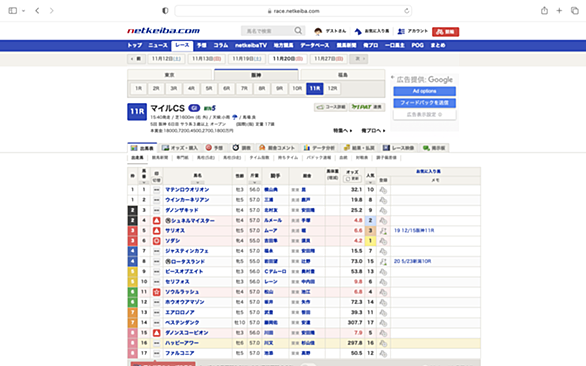Viewport: 586px width, 366px height.
Task: Switch to the 福島 racecourse tab
Action: click(x=343, y=75)
